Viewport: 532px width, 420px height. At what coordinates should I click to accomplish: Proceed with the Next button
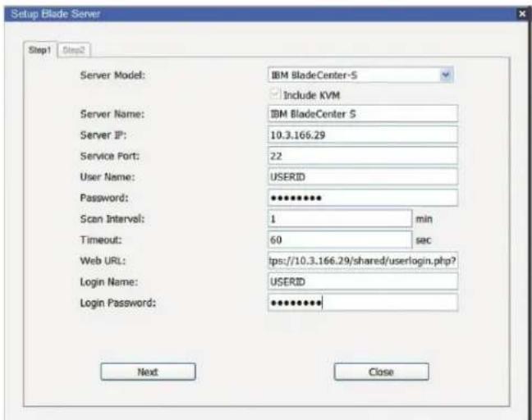(x=148, y=372)
